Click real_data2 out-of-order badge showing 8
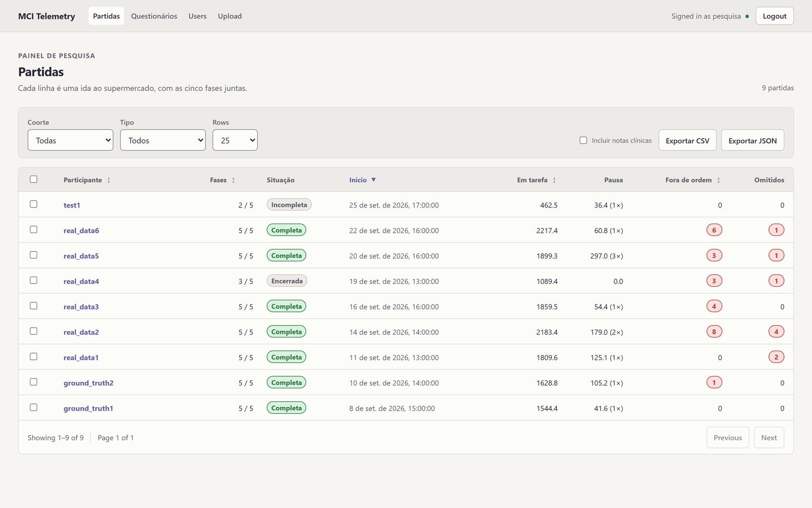The height and width of the screenshot is (508, 812). tap(714, 331)
